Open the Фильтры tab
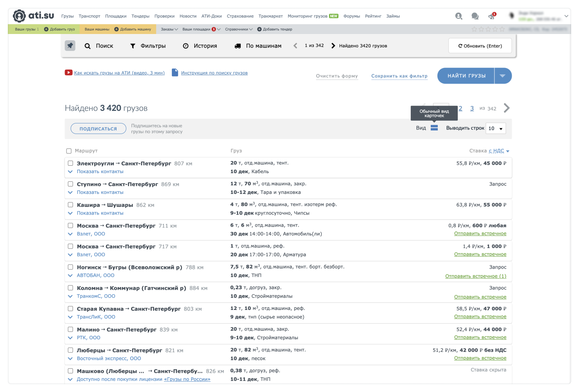The width and height of the screenshot is (579, 392). [148, 46]
